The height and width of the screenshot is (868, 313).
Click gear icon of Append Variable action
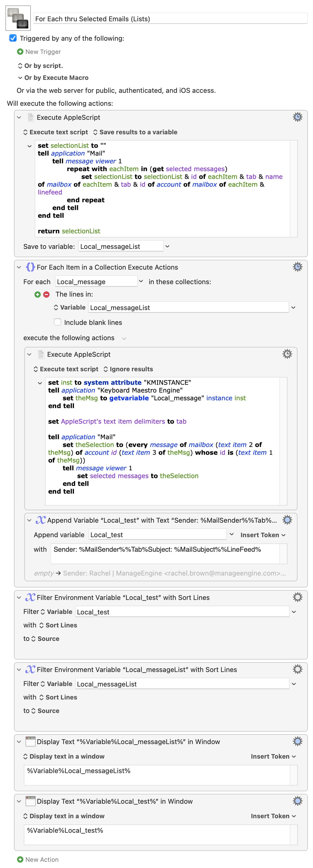tap(287, 520)
